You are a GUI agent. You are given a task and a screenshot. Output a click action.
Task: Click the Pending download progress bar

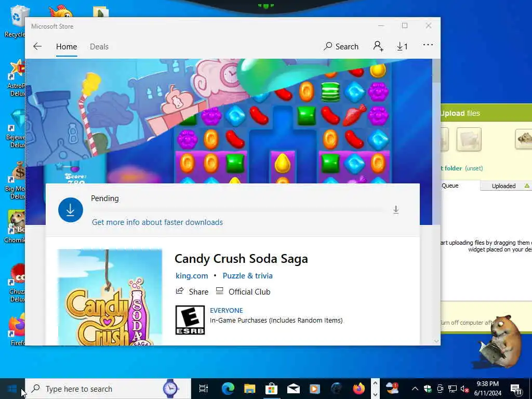[x=237, y=210]
